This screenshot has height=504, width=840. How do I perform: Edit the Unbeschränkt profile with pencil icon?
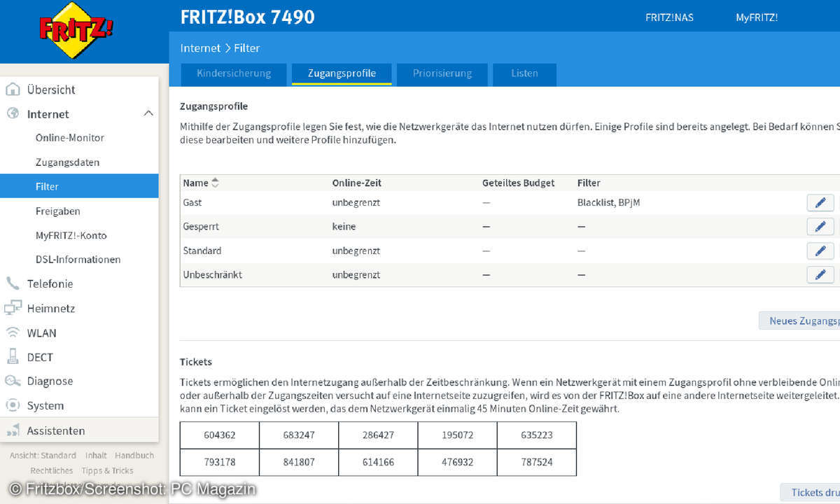[820, 274]
